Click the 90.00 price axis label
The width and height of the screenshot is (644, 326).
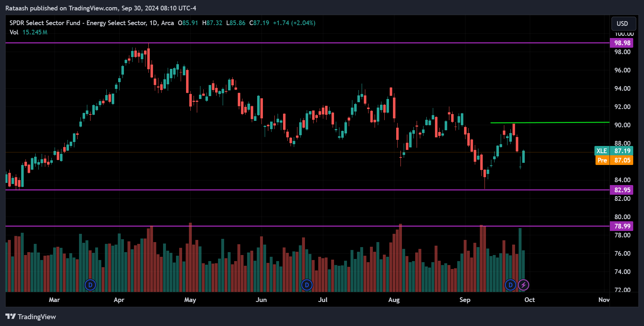pos(622,125)
